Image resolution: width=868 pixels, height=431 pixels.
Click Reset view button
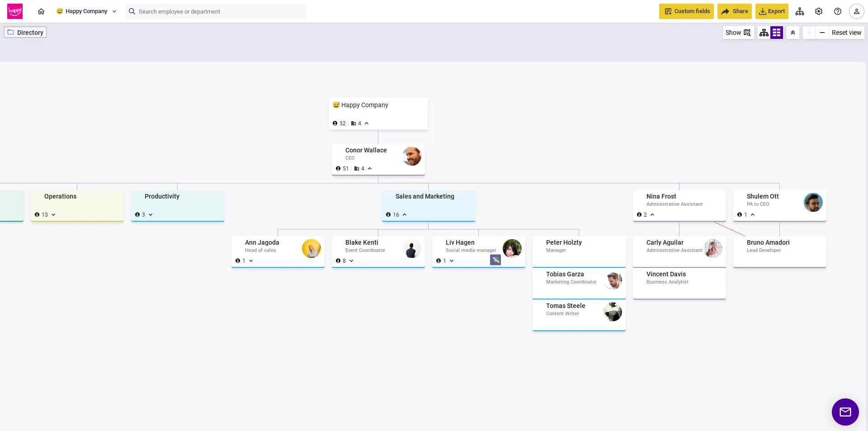click(x=846, y=33)
